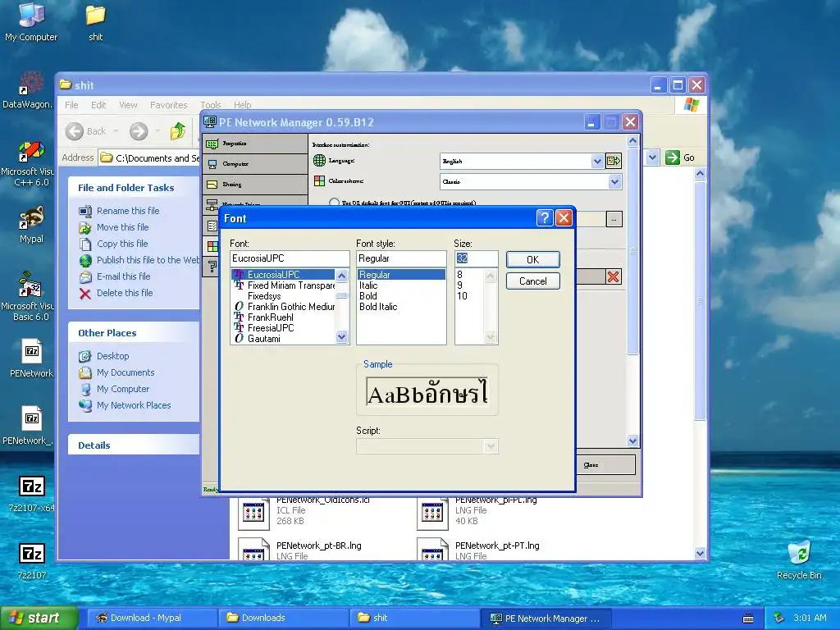The height and width of the screenshot is (630, 840).
Task: Click question mark icon in Network Manager sidebar
Action: click(x=212, y=267)
